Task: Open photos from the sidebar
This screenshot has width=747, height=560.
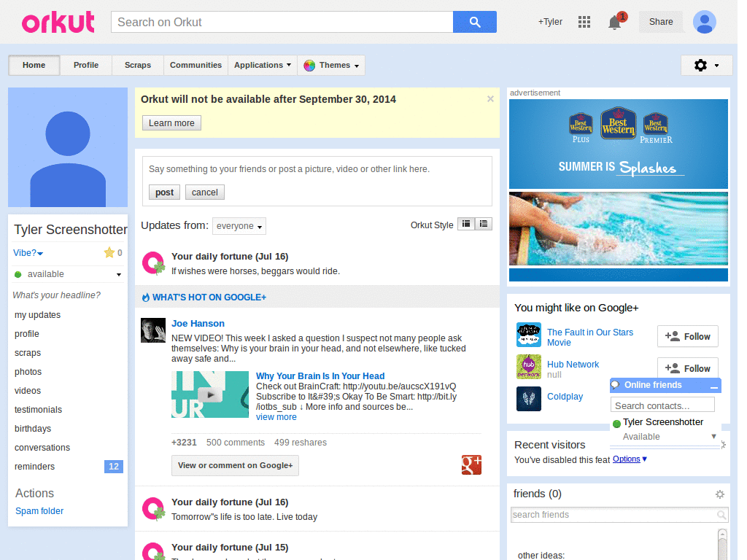Action: point(28,372)
